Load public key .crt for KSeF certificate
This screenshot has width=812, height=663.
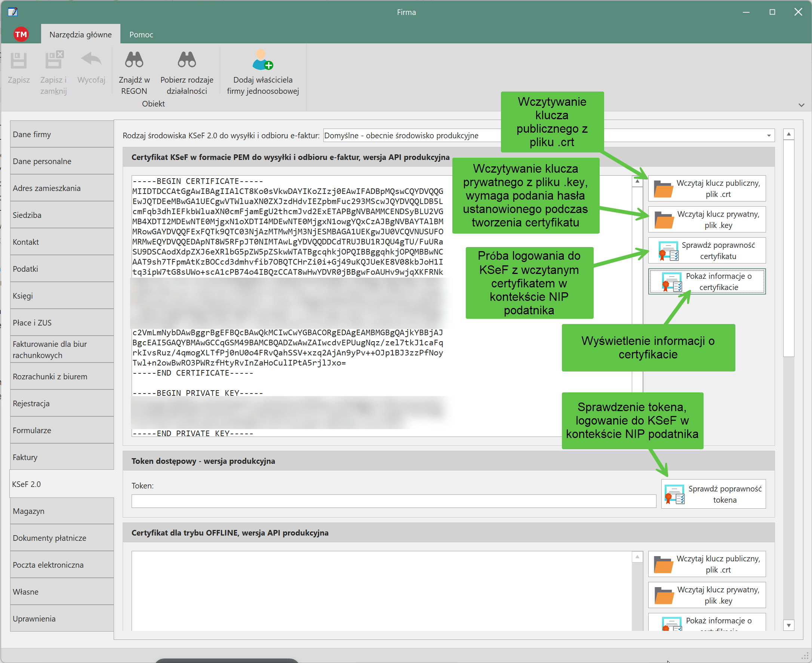click(707, 188)
